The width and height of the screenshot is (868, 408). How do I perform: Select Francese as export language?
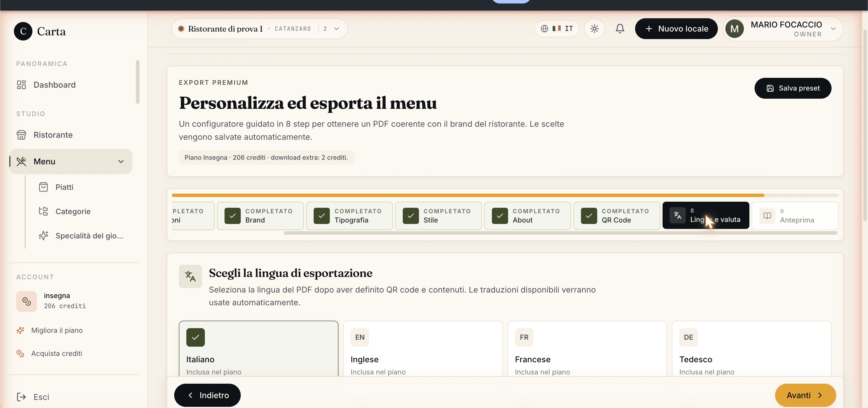point(587,348)
